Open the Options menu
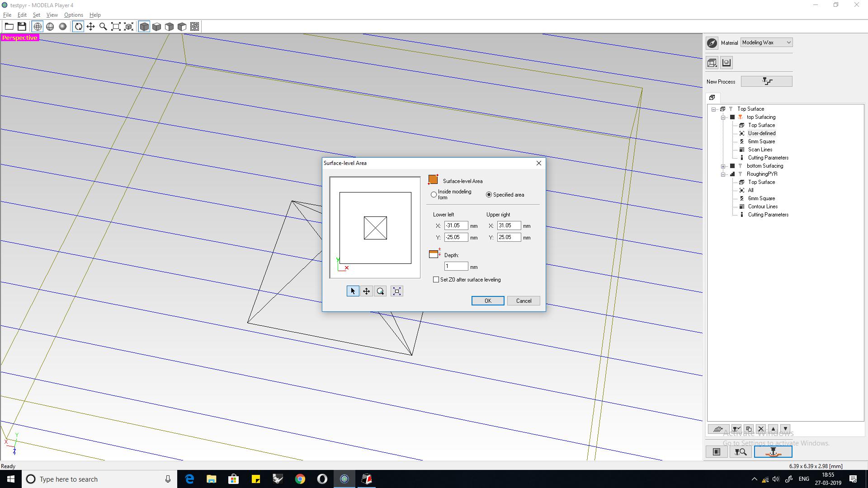868x488 pixels. (x=73, y=15)
